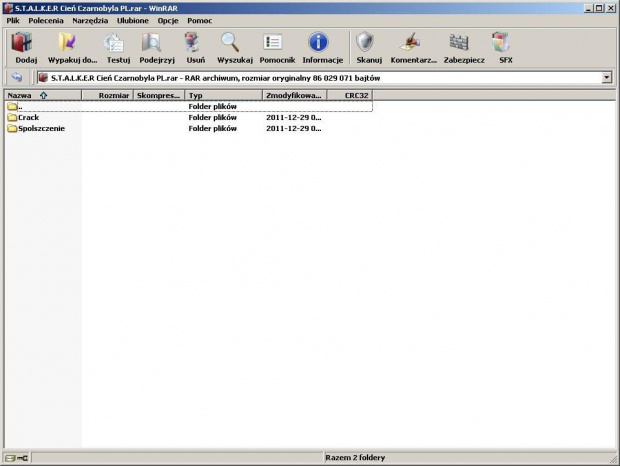Maximize the WinRAR window
The image size is (620, 466).
coord(599,8)
